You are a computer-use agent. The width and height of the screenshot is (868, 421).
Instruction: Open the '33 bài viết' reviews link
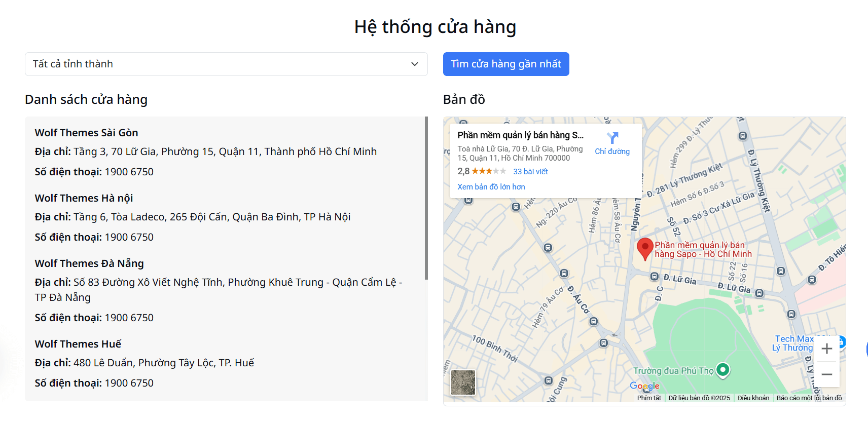tap(530, 172)
